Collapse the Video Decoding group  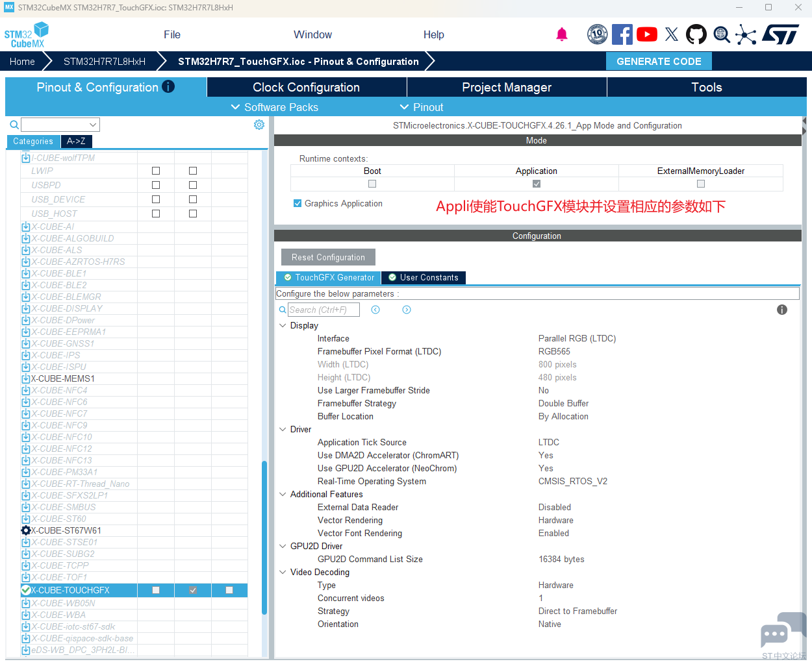(283, 572)
